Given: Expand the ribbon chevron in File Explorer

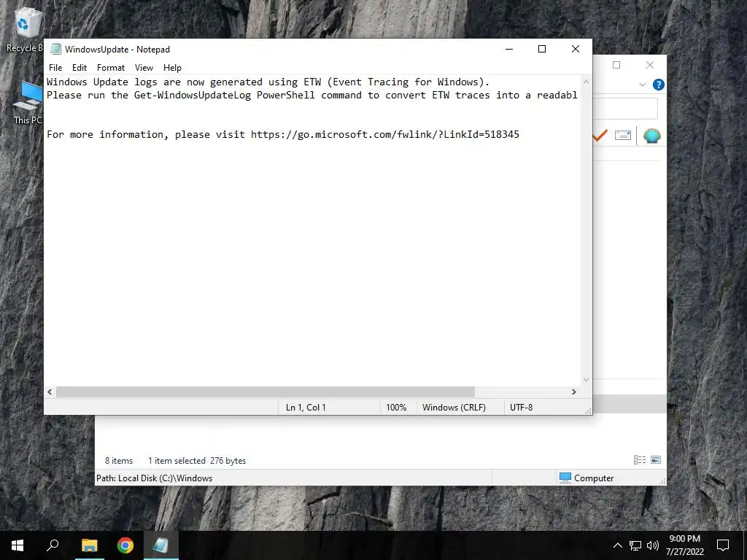Looking at the screenshot, I should coord(642,85).
